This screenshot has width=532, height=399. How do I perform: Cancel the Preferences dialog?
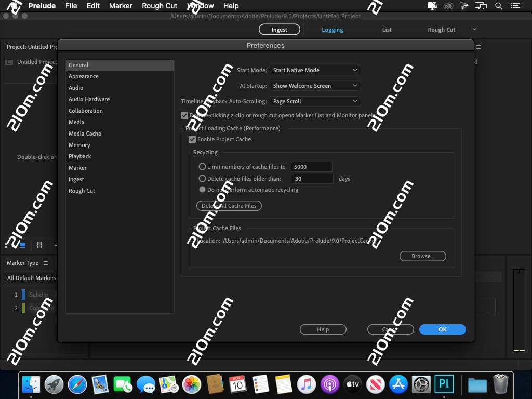tap(391, 329)
